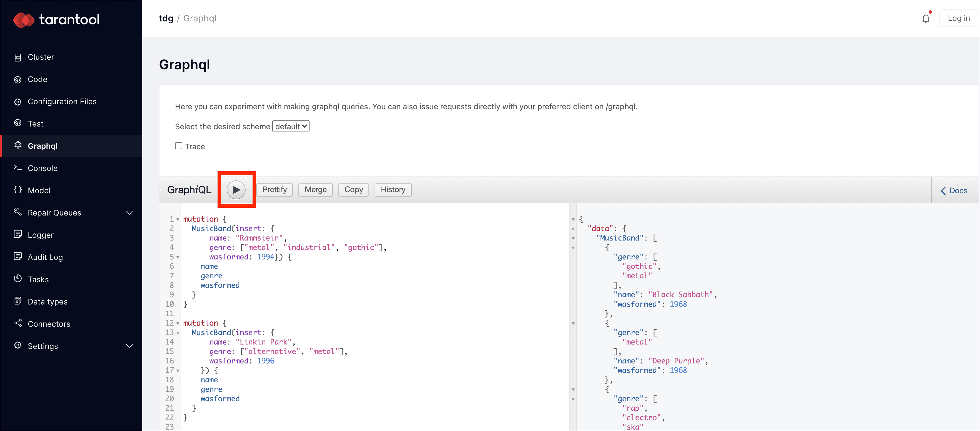This screenshot has height=431, width=980.
Task: Click the Graphql sidebar icon
Action: 18,145
